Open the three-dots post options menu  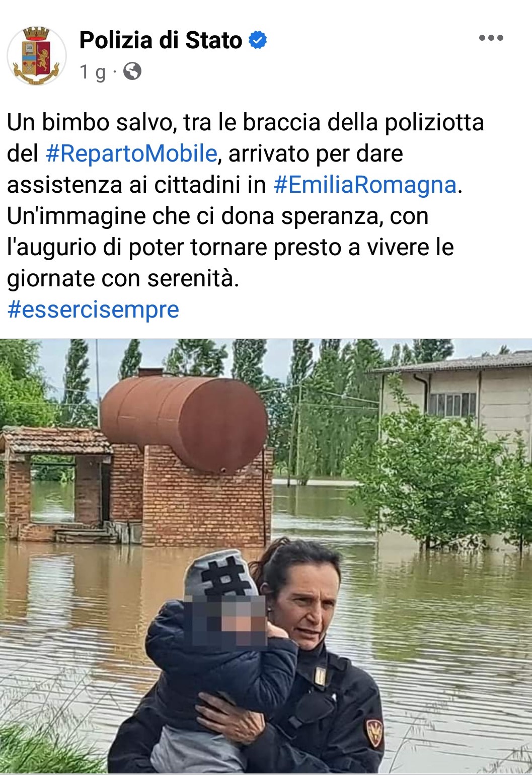click(x=491, y=38)
